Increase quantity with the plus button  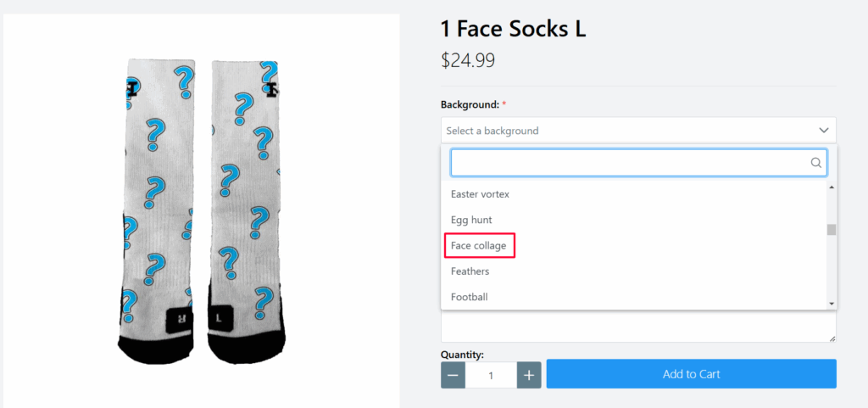(529, 375)
